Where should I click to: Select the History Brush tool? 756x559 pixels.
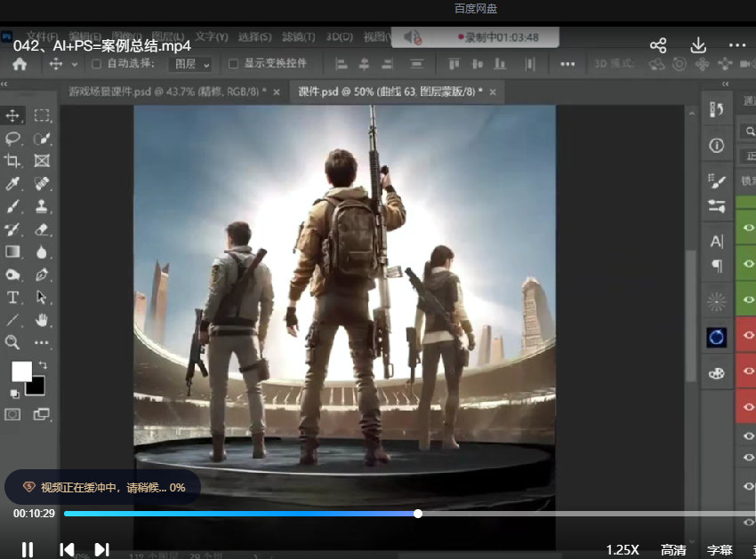click(12, 229)
